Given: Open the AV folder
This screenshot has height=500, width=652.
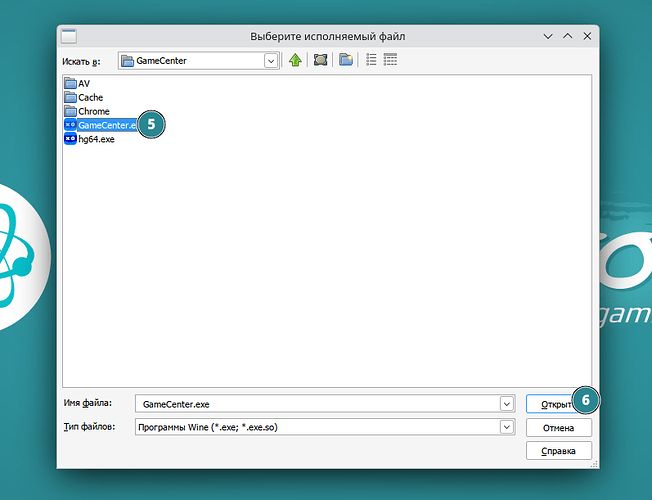Looking at the screenshot, I should 83,83.
